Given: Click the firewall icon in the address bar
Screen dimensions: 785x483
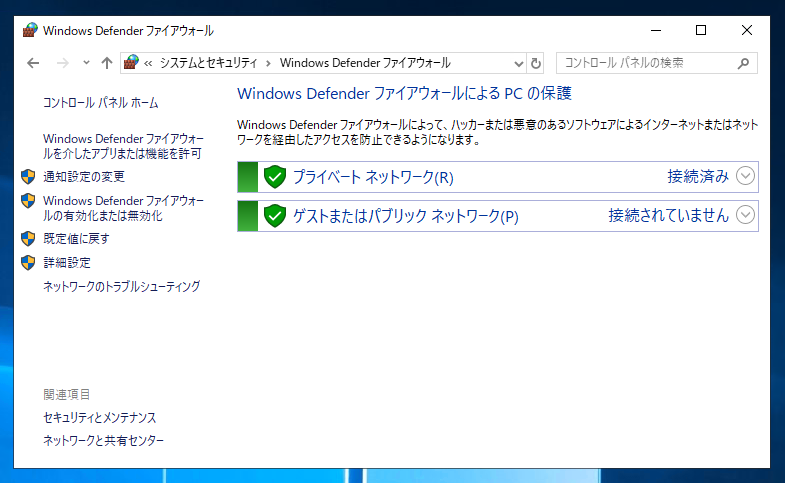Looking at the screenshot, I should tap(131, 63).
